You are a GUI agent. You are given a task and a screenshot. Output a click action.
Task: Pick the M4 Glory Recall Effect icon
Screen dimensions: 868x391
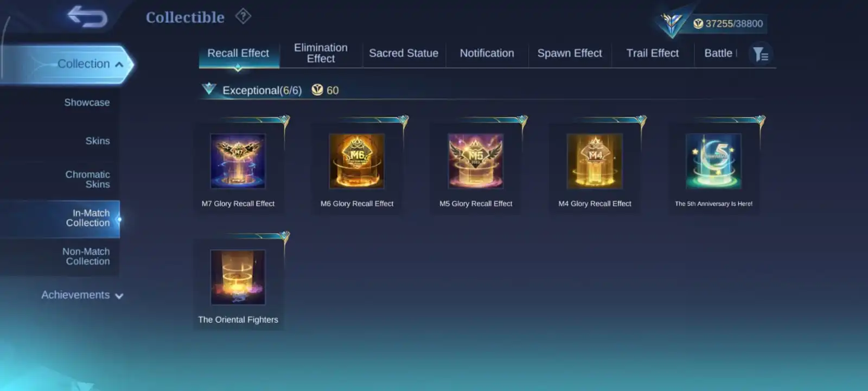click(x=595, y=161)
